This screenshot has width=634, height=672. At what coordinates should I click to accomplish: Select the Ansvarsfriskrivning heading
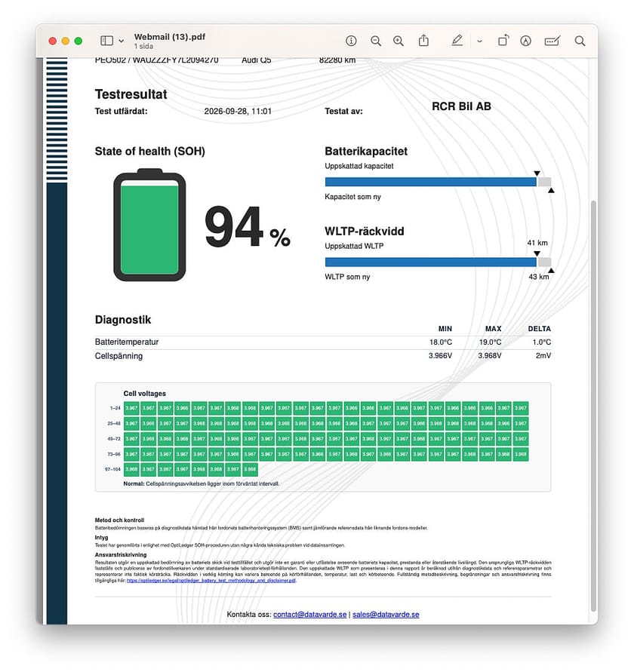tap(121, 554)
